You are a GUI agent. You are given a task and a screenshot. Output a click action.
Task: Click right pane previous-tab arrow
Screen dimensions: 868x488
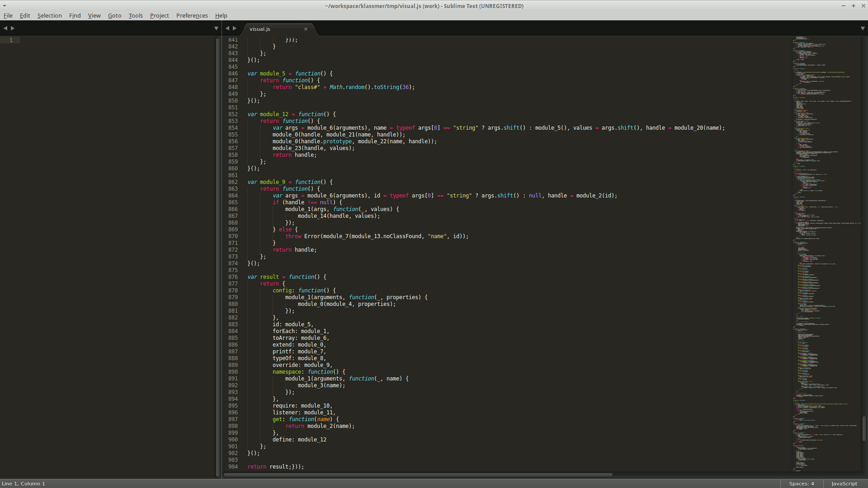point(227,28)
